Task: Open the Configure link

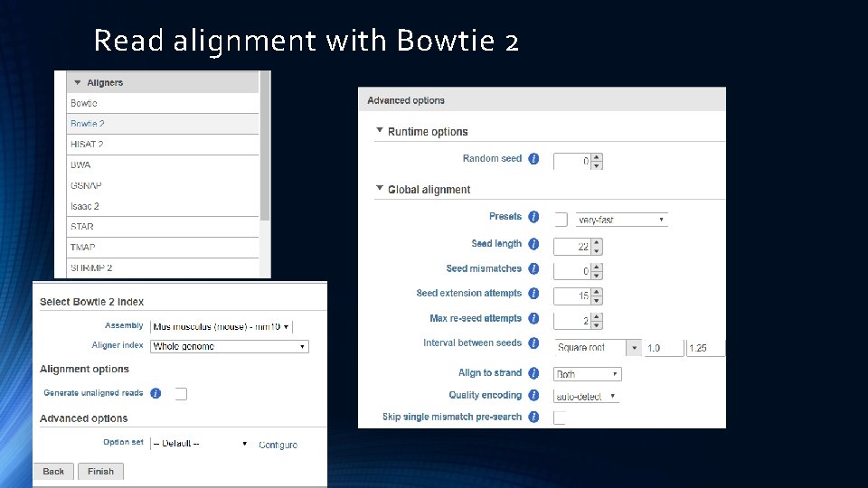Action: click(278, 445)
